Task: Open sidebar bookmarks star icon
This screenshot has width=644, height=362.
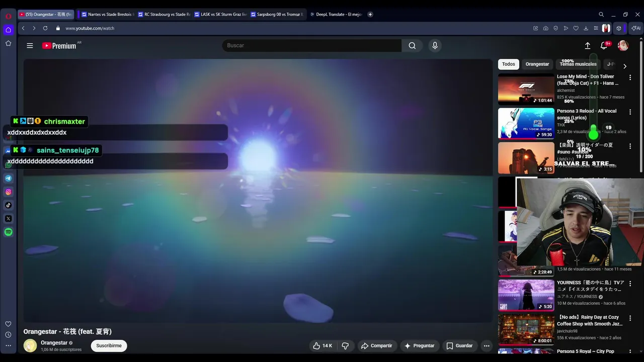Action: (x=8, y=43)
